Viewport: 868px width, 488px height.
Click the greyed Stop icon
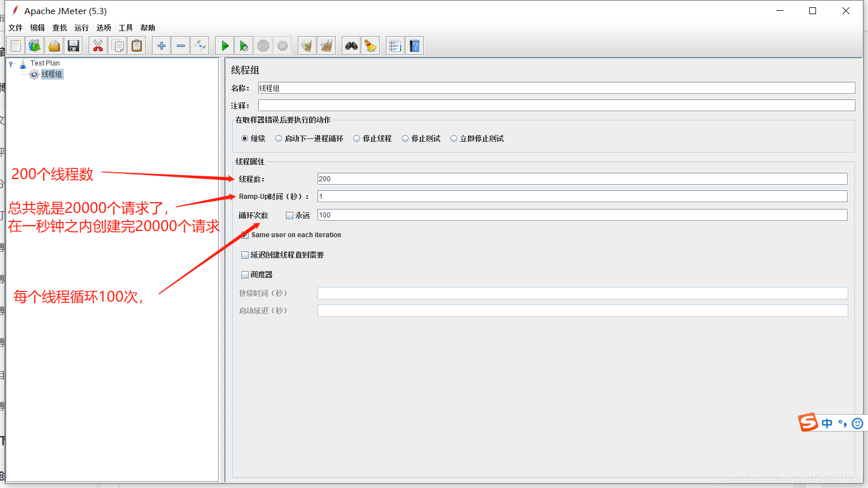(263, 46)
